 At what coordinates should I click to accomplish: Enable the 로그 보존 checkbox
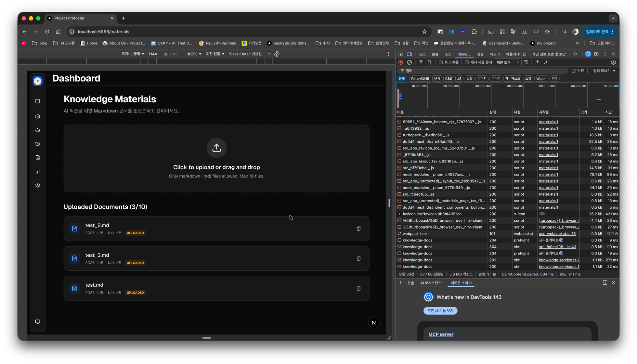click(441, 62)
